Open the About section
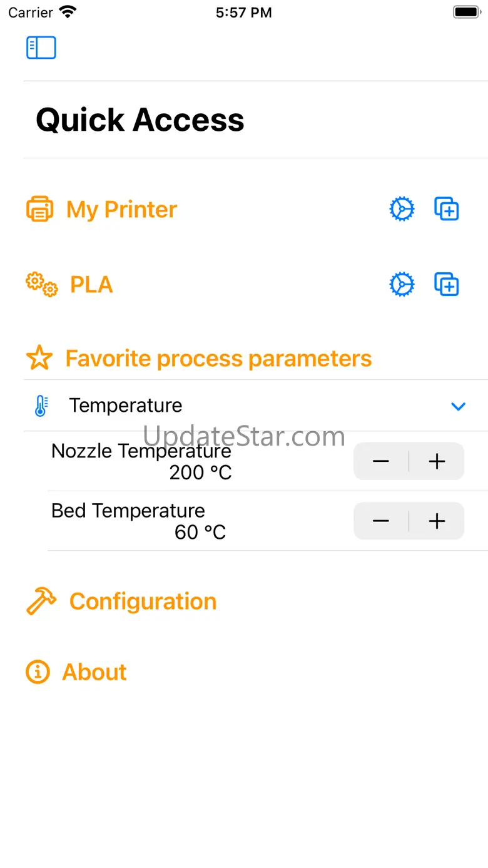The height and width of the screenshot is (868, 488). point(94,672)
